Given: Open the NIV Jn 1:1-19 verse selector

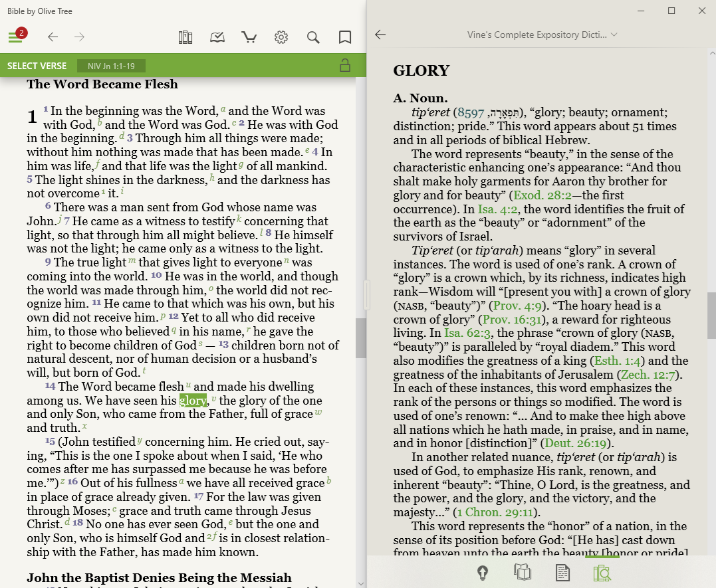Looking at the screenshot, I should pos(111,66).
